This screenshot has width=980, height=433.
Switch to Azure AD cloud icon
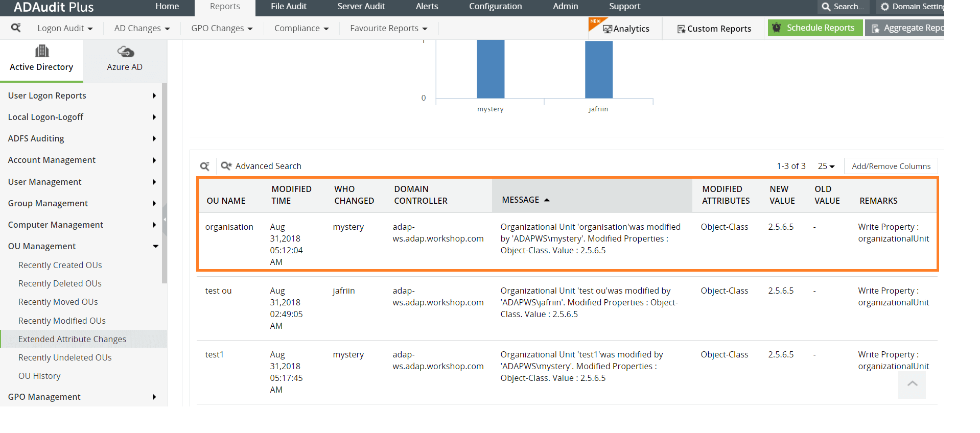pyautogui.click(x=125, y=52)
